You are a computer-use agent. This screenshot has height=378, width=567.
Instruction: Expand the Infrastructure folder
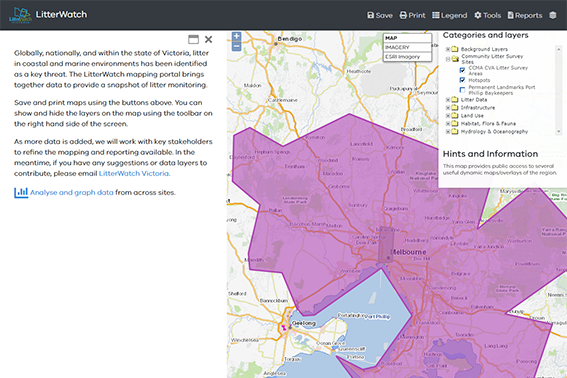[x=448, y=107]
